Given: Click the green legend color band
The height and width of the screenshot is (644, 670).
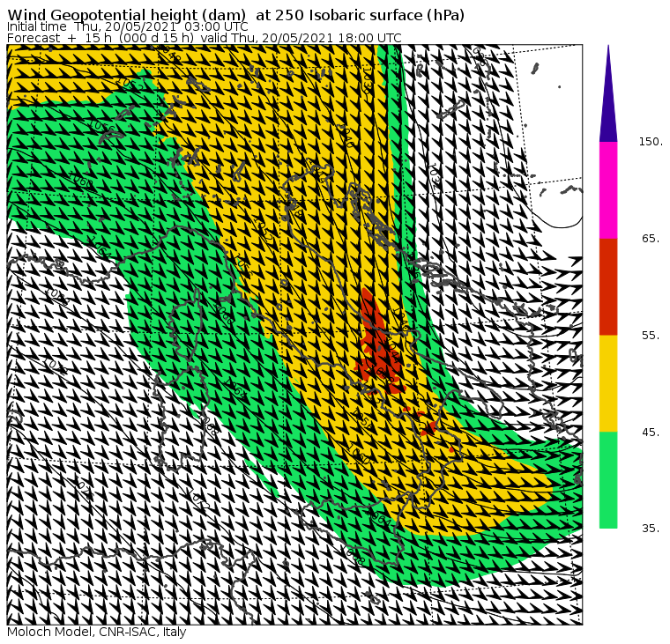Looking at the screenshot, I should (608, 480).
